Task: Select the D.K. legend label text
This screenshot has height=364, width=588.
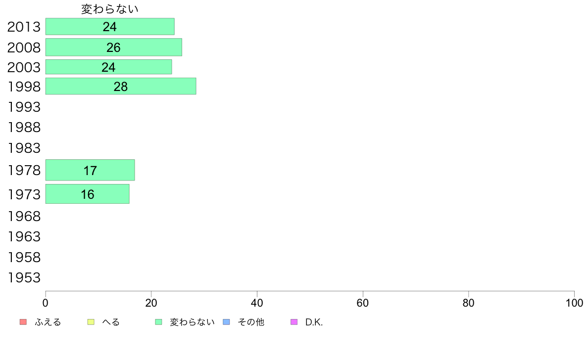Action: pos(314,322)
